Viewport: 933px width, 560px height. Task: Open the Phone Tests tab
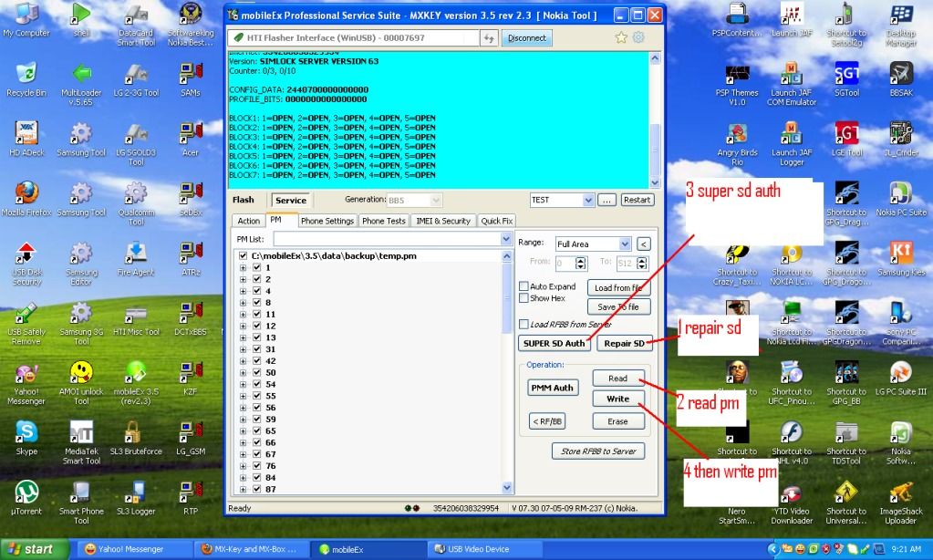click(x=384, y=221)
